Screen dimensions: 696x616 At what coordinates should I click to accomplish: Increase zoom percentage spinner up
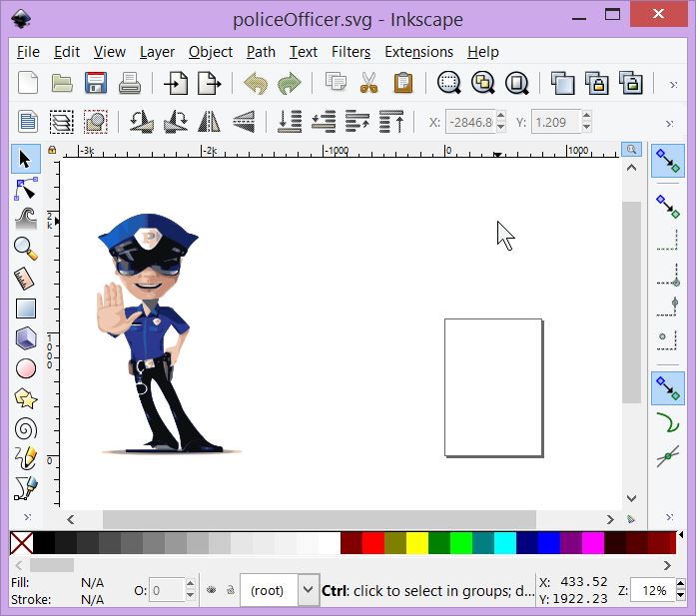tap(680, 584)
